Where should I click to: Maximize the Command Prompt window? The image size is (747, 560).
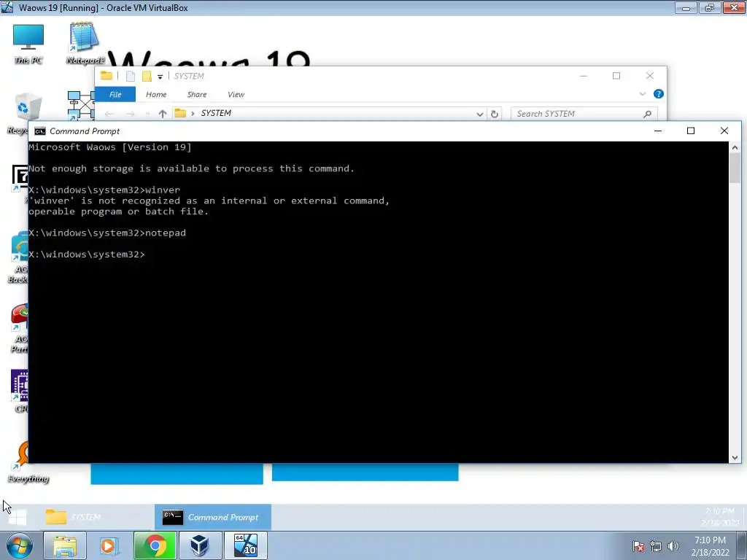pyautogui.click(x=691, y=131)
